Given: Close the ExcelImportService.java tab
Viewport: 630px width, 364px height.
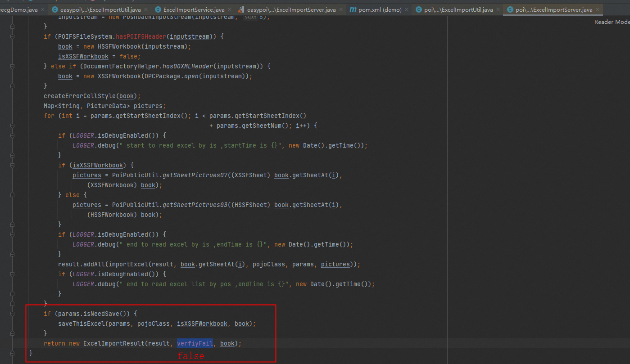Looking at the screenshot, I should coord(230,9).
